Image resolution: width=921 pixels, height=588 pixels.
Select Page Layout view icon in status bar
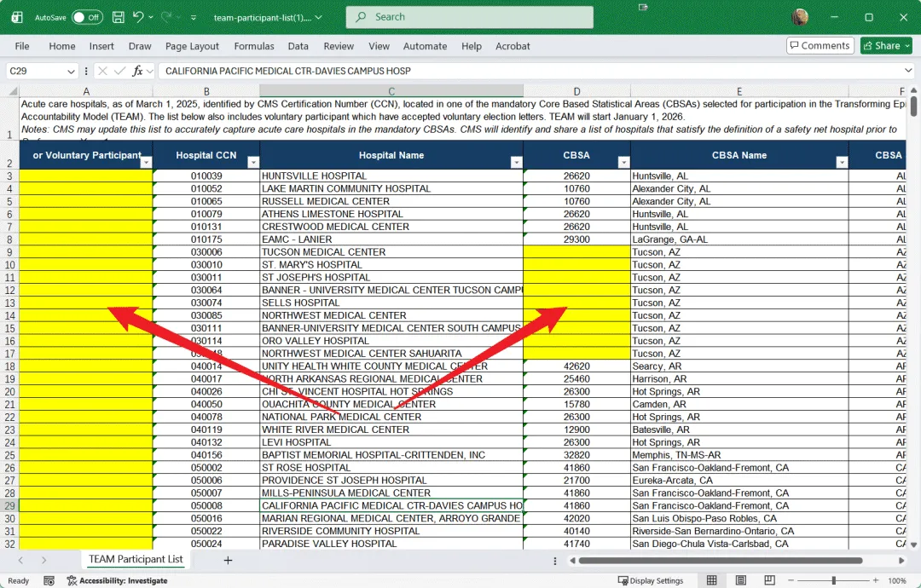click(741, 579)
